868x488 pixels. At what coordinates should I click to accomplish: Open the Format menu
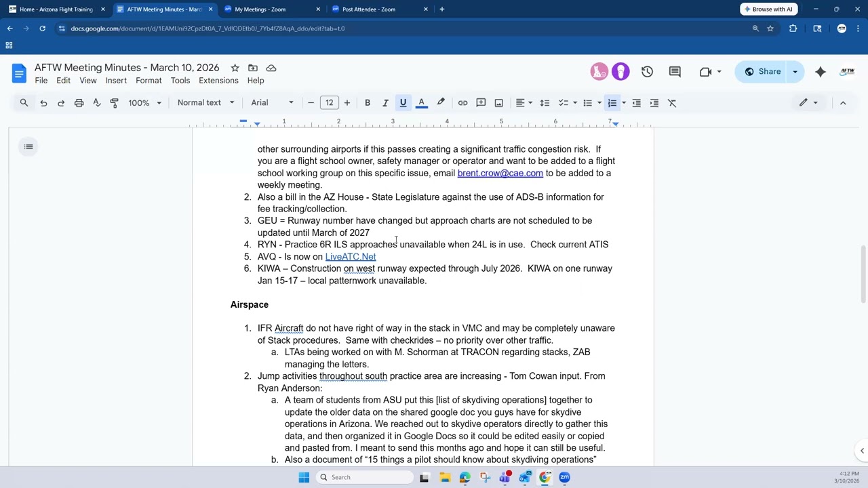pos(149,81)
